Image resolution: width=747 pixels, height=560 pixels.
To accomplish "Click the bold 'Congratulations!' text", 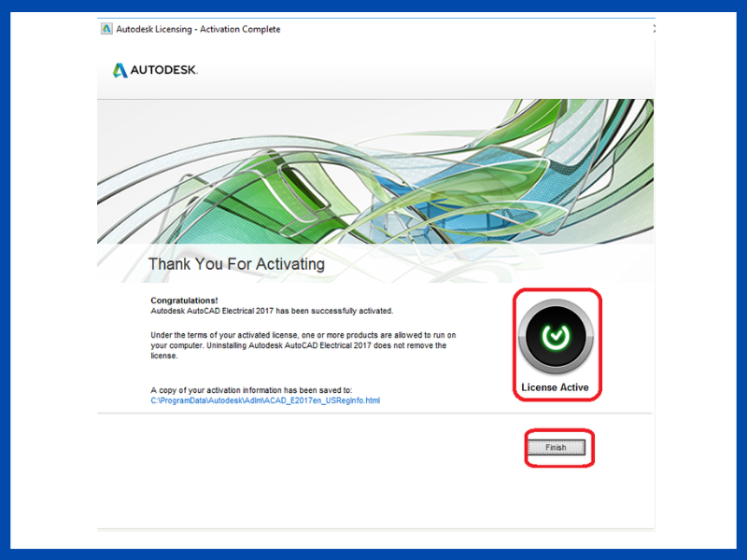I will tap(184, 301).
